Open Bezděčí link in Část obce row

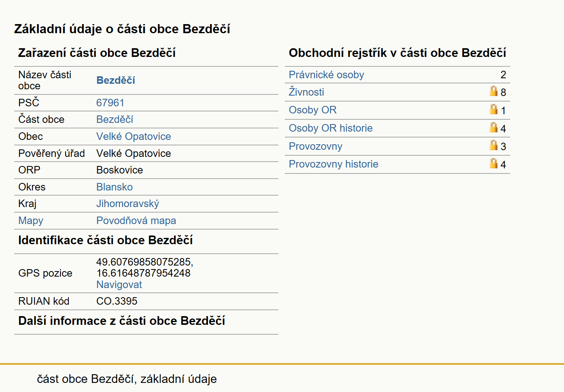tap(115, 119)
